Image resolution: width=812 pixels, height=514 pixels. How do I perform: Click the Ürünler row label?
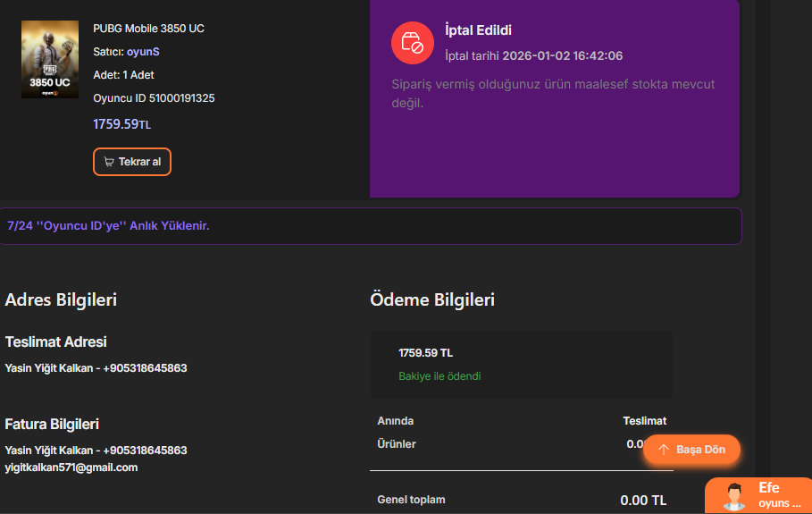coord(396,444)
